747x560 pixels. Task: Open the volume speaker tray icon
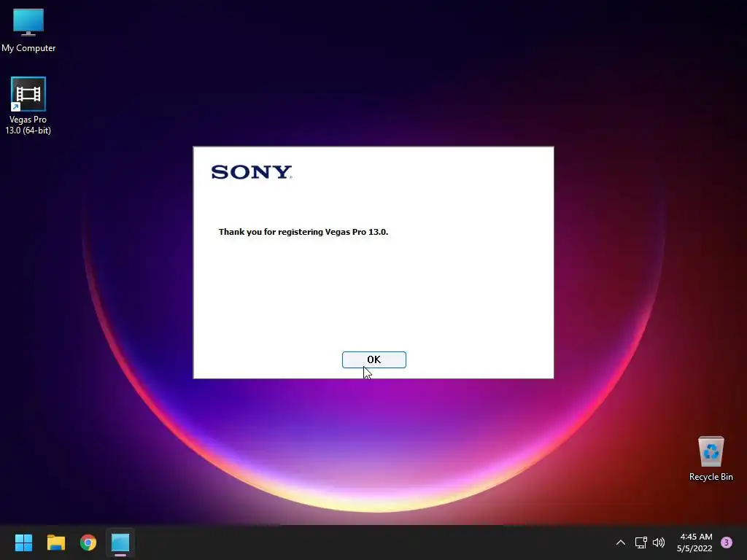[x=659, y=542]
